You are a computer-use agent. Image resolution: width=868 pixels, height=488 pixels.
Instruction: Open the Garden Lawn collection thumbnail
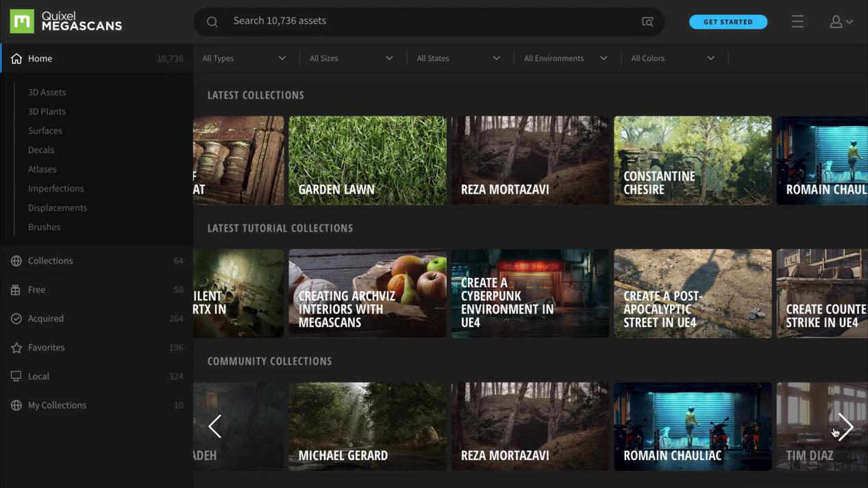(367, 160)
